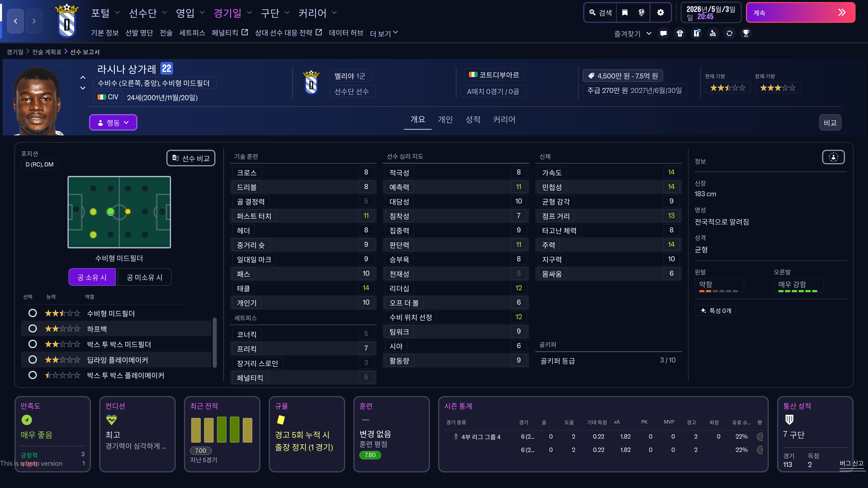868x488 pixels.
Task: Click the bookmark icon in top bar
Action: pyautogui.click(x=625, y=13)
